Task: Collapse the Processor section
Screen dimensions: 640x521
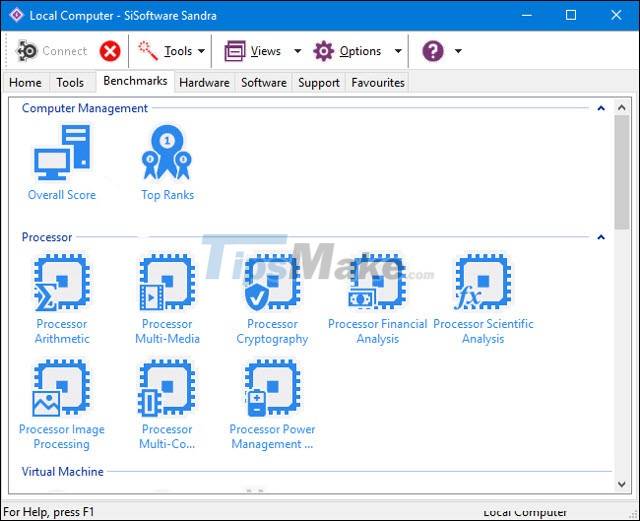Action: click(601, 237)
